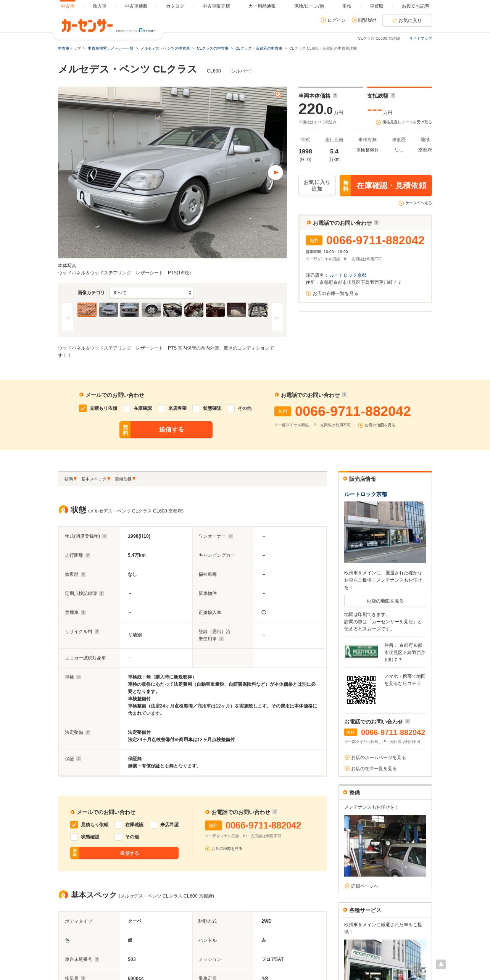Open 中古車 top navigation tab
The height and width of the screenshot is (980, 490).
pos(68,6)
